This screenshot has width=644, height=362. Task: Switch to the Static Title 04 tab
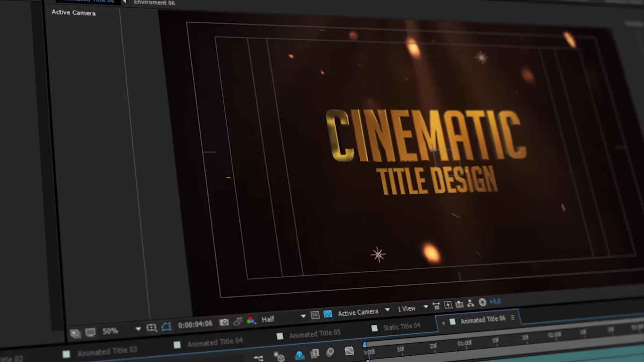[401, 326]
